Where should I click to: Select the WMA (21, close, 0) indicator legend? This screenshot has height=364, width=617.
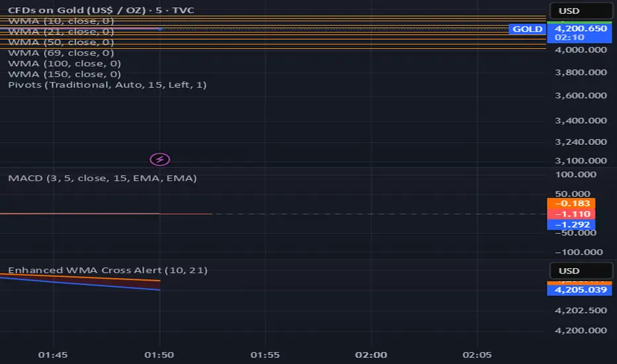(x=61, y=32)
